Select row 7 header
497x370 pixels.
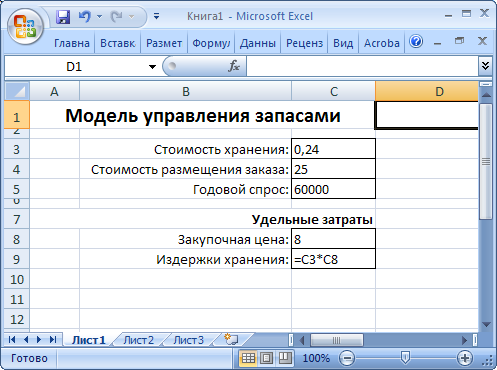[x=17, y=219]
